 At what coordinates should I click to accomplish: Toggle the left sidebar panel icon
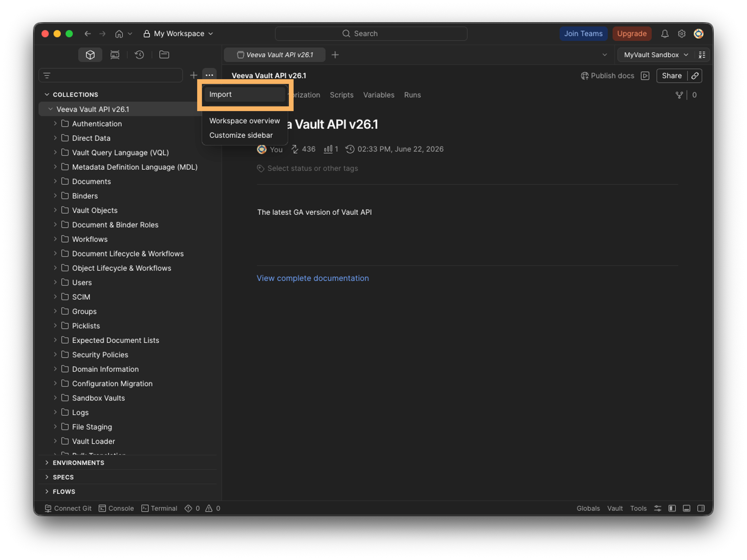(672, 508)
